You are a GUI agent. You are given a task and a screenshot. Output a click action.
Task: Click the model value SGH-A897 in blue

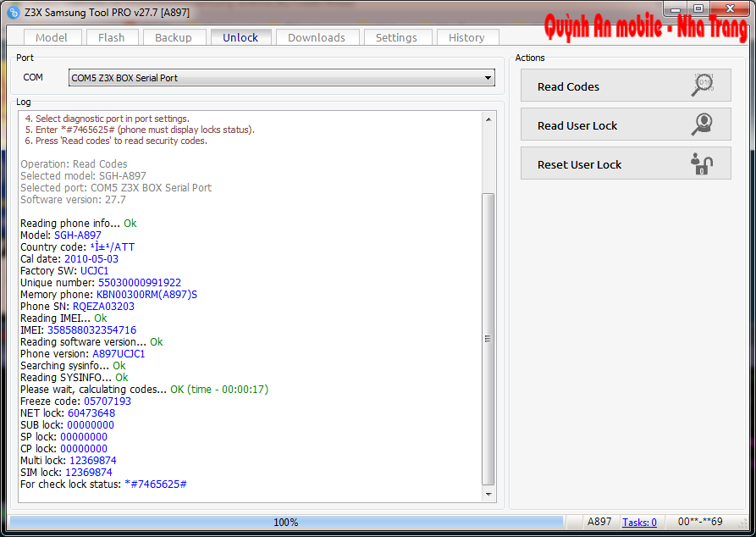pyautogui.click(x=78, y=235)
